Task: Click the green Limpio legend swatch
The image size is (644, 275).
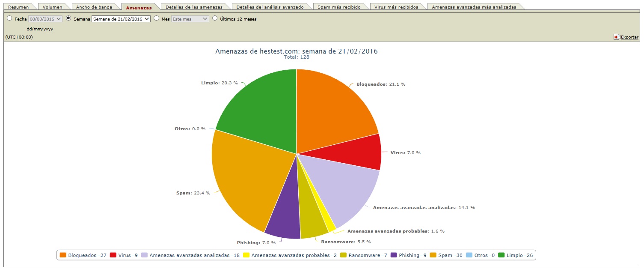Action: (502, 255)
